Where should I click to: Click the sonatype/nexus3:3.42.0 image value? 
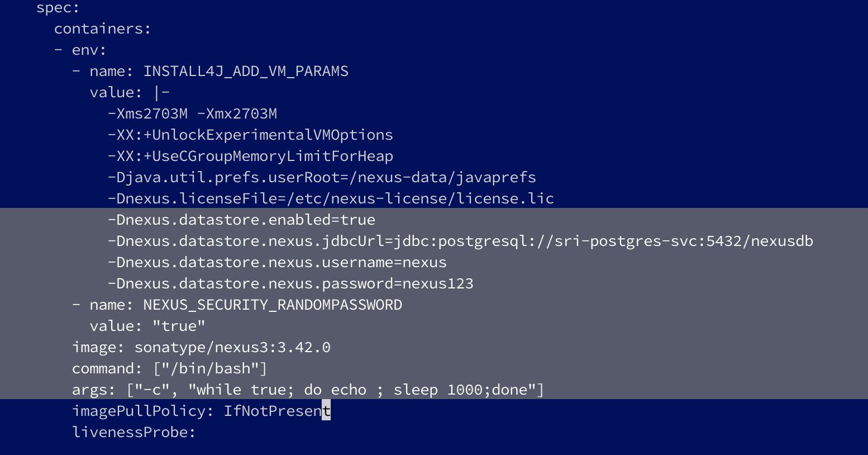tap(232, 347)
